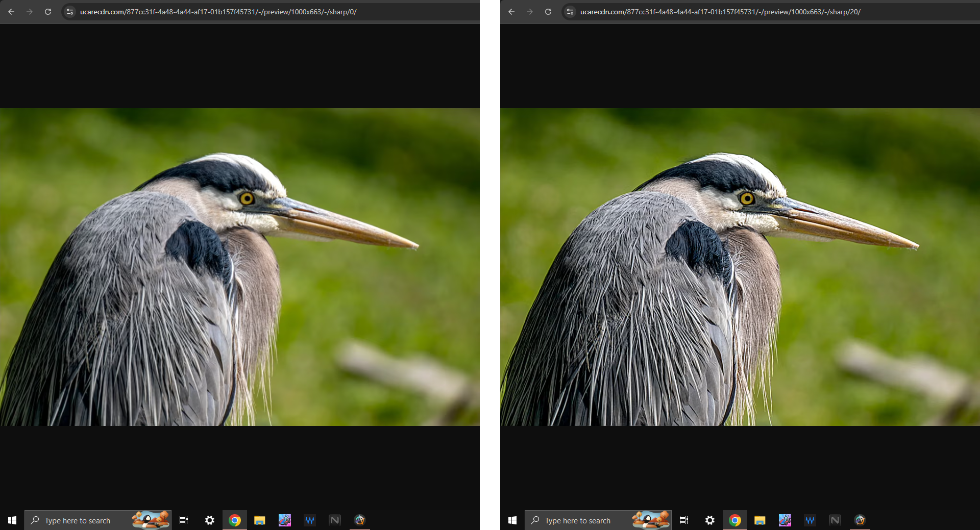Image resolution: width=980 pixels, height=530 pixels.
Task: Open the Waves app from the taskbar
Action: click(x=310, y=520)
